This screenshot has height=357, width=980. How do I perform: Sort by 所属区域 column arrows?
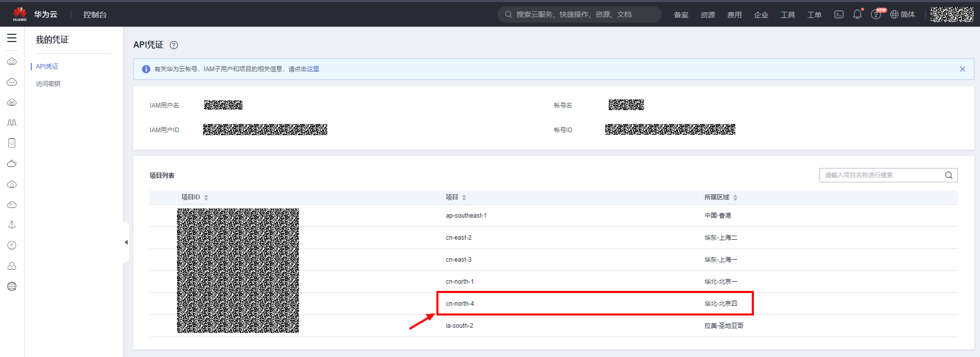(x=735, y=198)
